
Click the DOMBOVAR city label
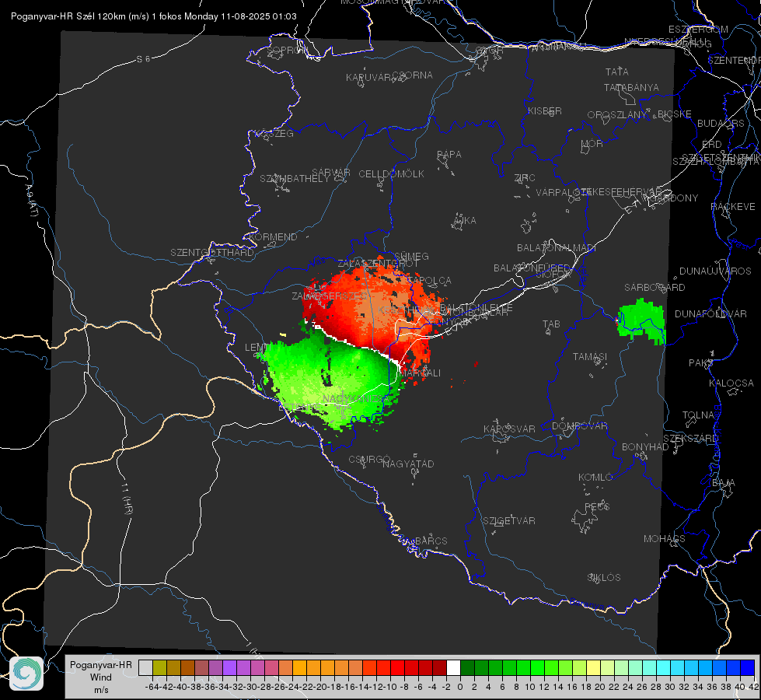click(x=579, y=425)
